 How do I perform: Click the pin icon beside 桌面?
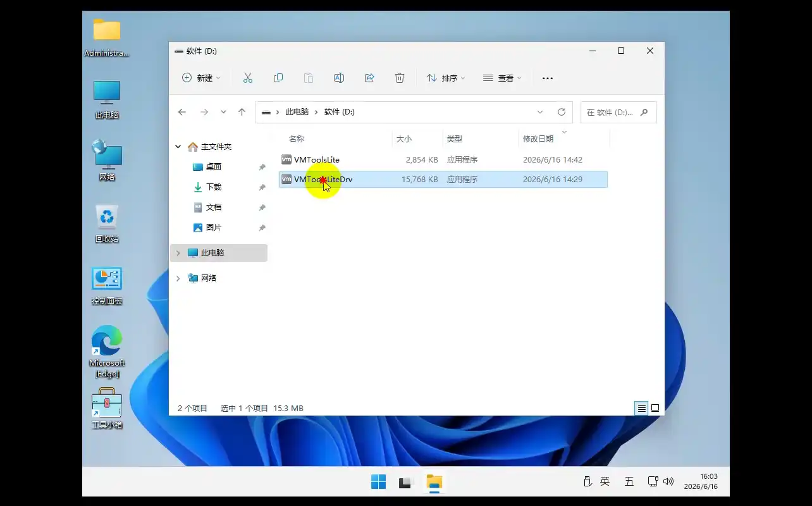pyautogui.click(x=262, y=167)
